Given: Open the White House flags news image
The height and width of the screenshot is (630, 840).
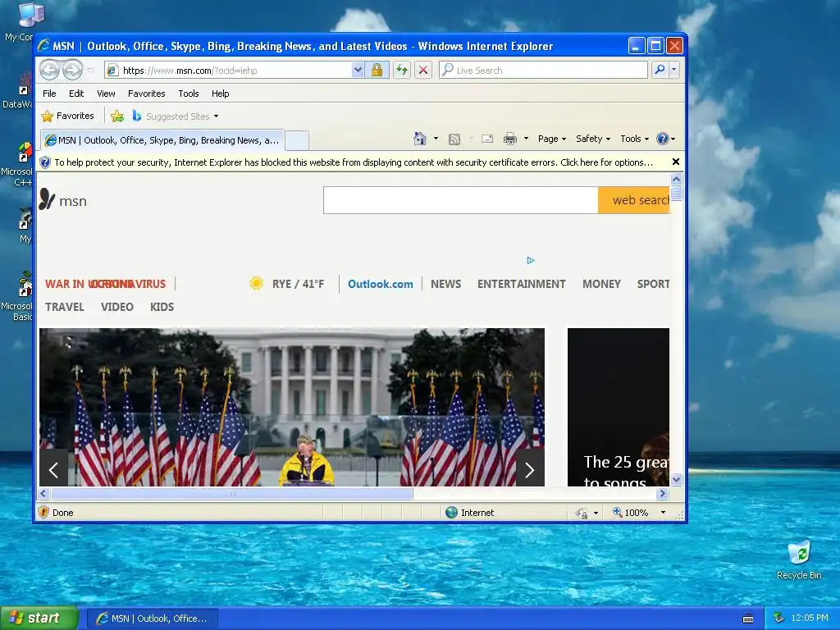Looking at the screenshot, I should click(292, 407).
